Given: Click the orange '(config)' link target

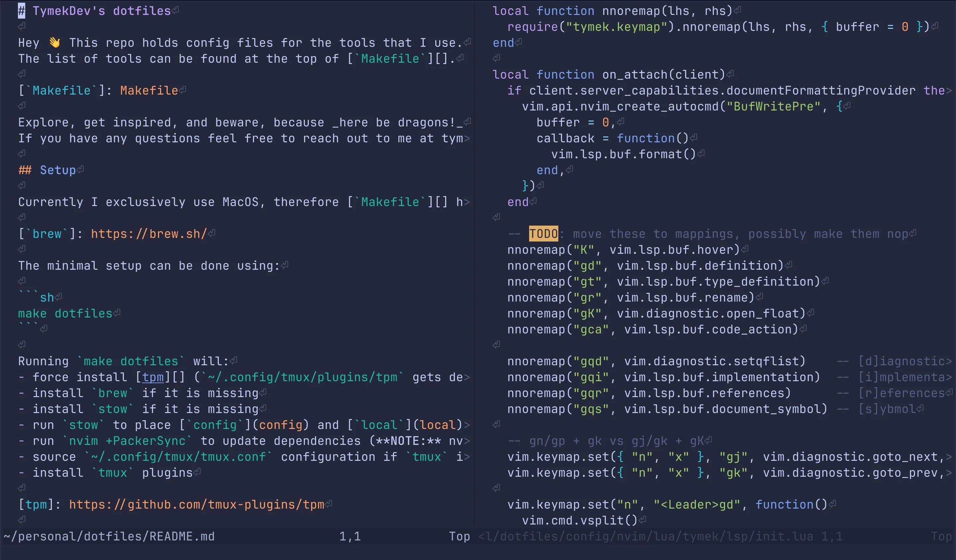Looking at the screenshot, I should pos(280,425).
